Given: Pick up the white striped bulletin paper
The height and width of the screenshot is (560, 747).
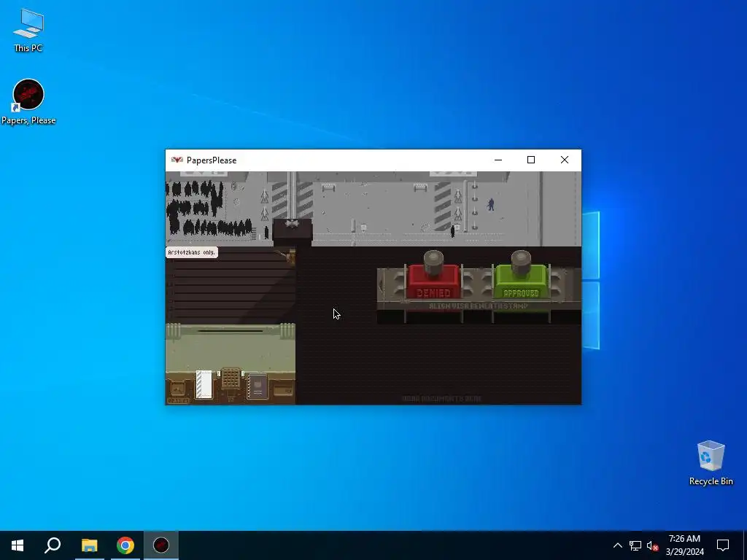Looking at the screenshot, I should click(x=204, y=384).
